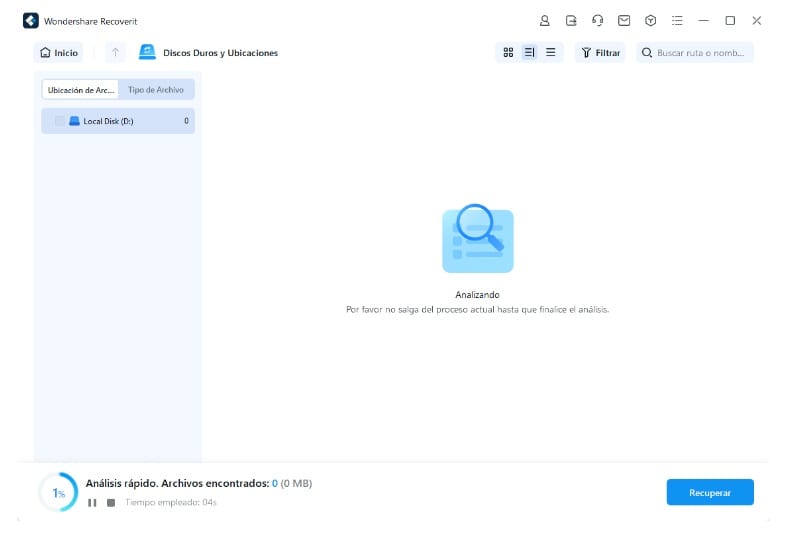Close the Recoverit window
The width and height of the screenshot is (797, 538).
pos(756,21)
